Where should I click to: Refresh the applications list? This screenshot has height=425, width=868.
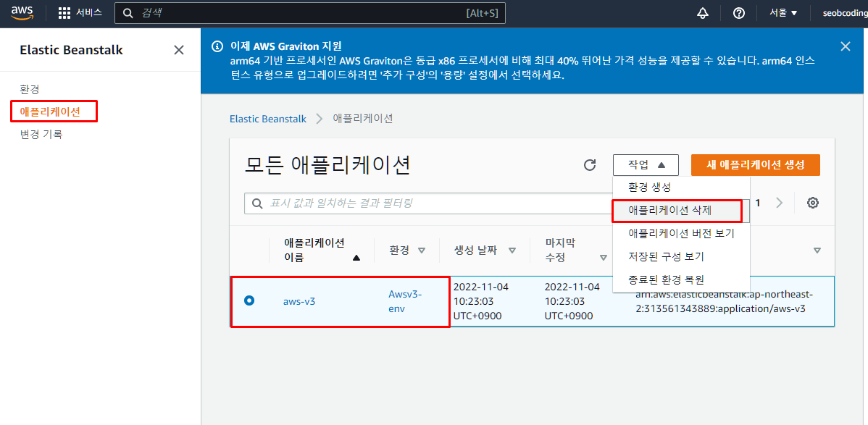[590, 165]
